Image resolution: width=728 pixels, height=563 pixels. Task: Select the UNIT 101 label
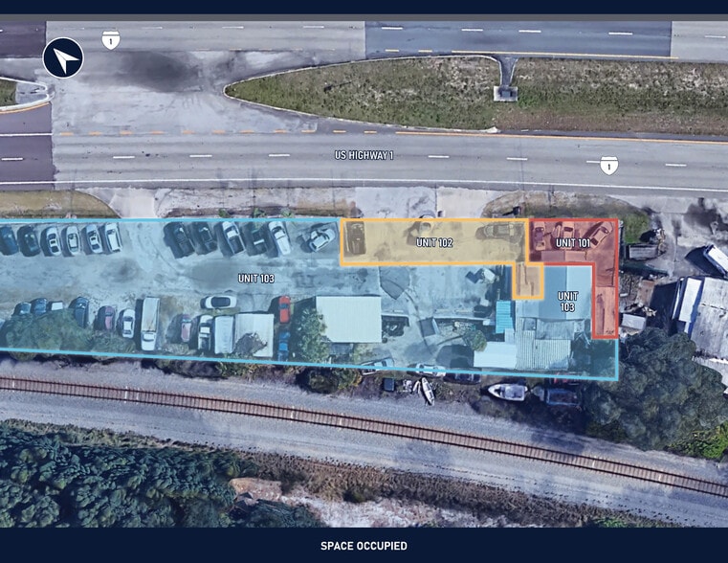point(573,243)
